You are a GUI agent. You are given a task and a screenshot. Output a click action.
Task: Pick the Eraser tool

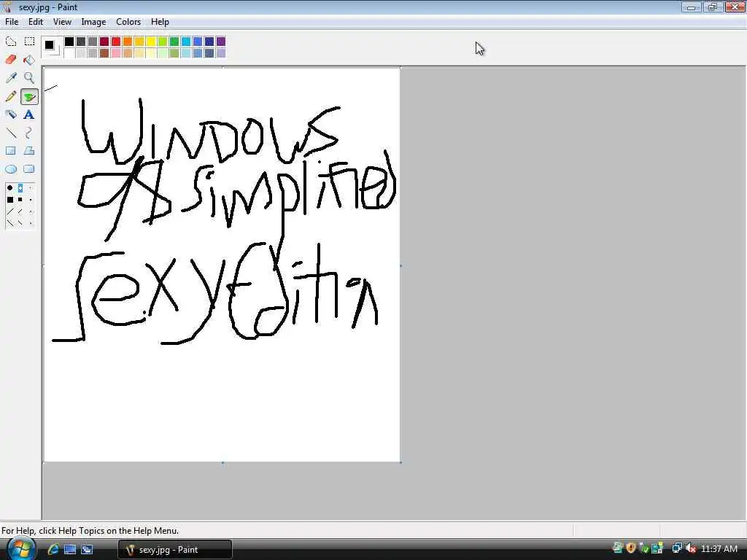pyautogui.click(x=10, y=60)
